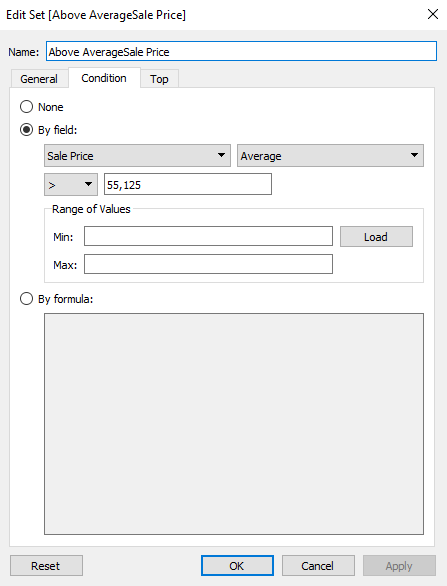The height and width of the screenshot is (586, 447).
Task: Click the Min range input field
Action: click(x=208, y=236)
